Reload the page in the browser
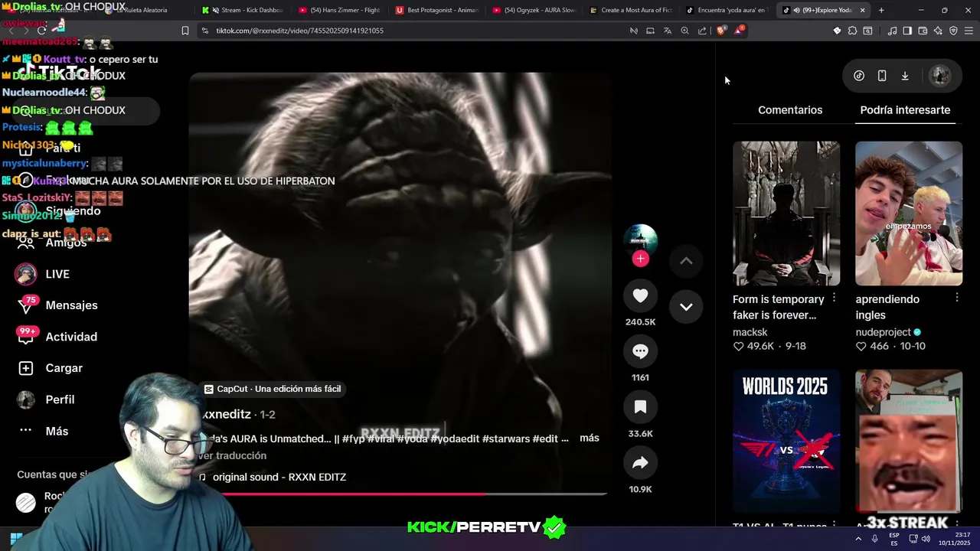 pyautogui.click(x=42, y=31)
